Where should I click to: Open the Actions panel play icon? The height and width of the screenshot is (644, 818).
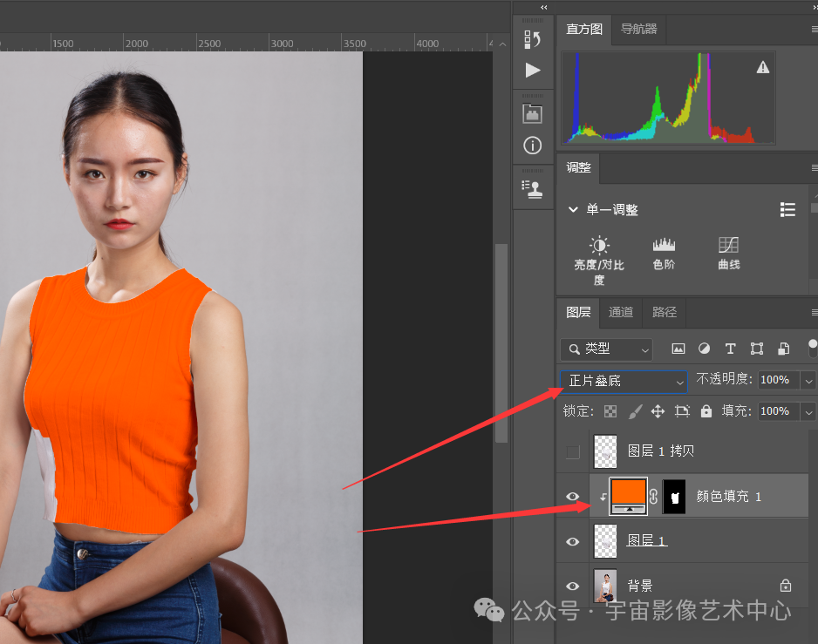tap(532, 71)
